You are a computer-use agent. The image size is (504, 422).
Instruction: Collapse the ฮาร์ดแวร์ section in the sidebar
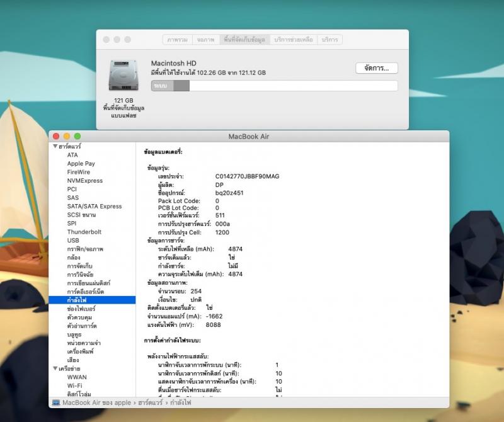tap(55, 146)
